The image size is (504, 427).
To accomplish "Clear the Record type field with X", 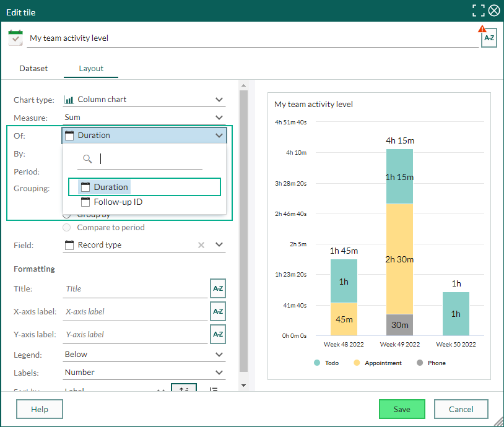I will tap(201, 245).
